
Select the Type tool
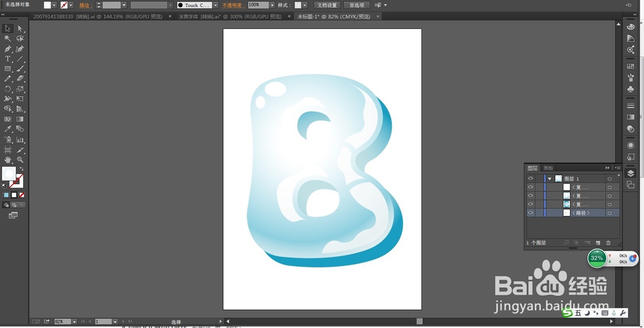tap(8, 59)
